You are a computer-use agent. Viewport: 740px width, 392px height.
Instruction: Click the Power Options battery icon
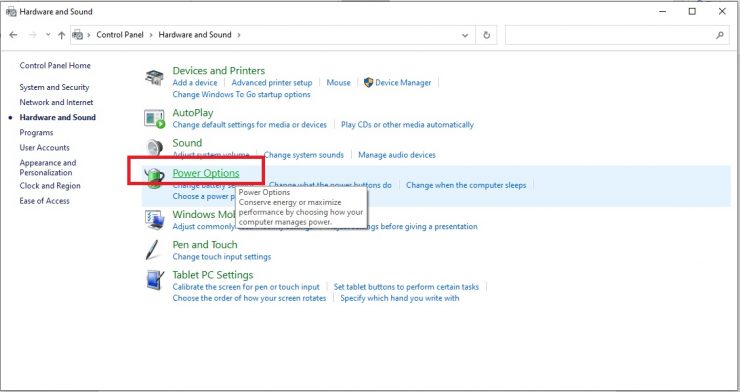tap(154, 177)
